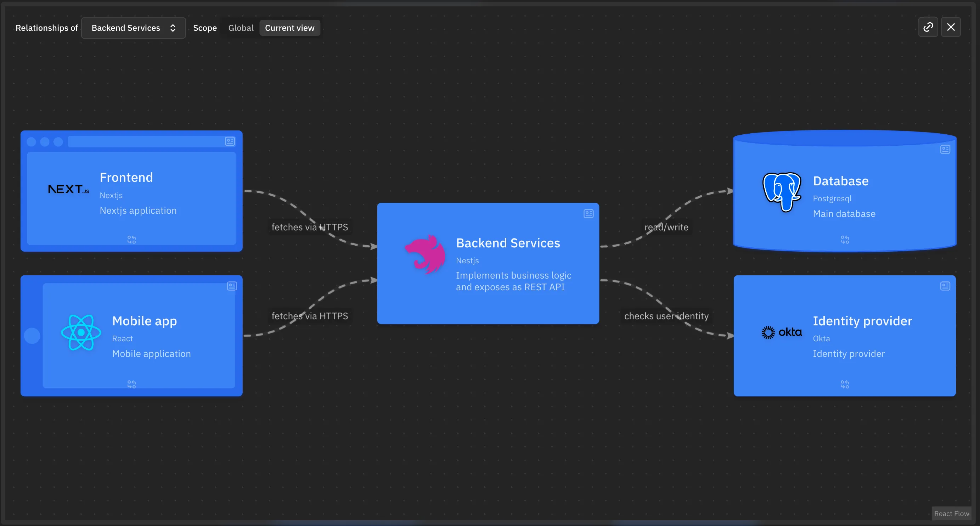
Task: Click the relationships icon under the Identity provider node
Action: pos(845,385)
